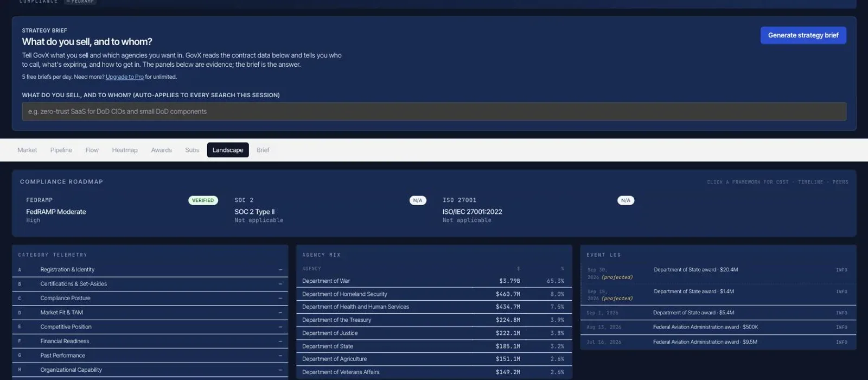Select Department of Veterans Affairs row

(x=434, y=372)
